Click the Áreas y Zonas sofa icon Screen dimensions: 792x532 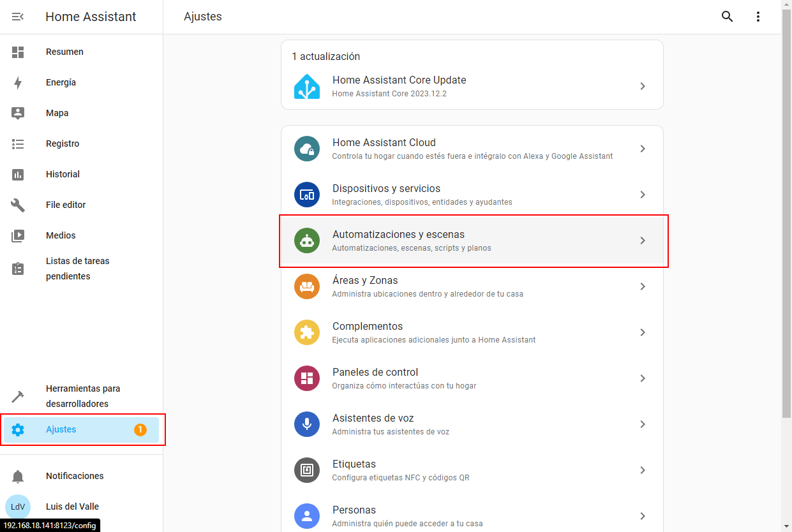click(x=307, y=286)
